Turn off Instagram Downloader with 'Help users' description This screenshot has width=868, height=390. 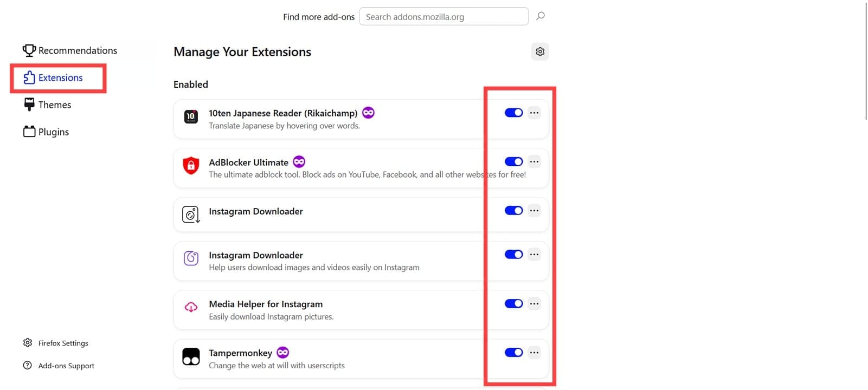pyautogui.click(x=513, y=254)
